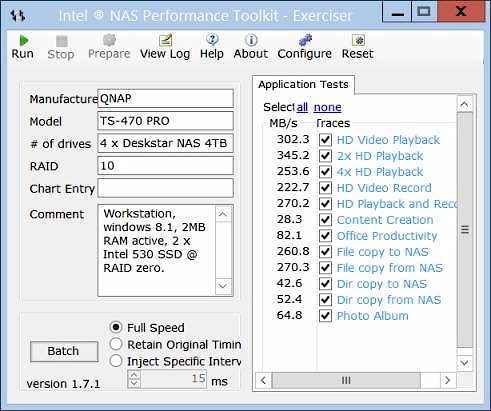Open Dir copy to NAS link

click(x=382, y=284)
